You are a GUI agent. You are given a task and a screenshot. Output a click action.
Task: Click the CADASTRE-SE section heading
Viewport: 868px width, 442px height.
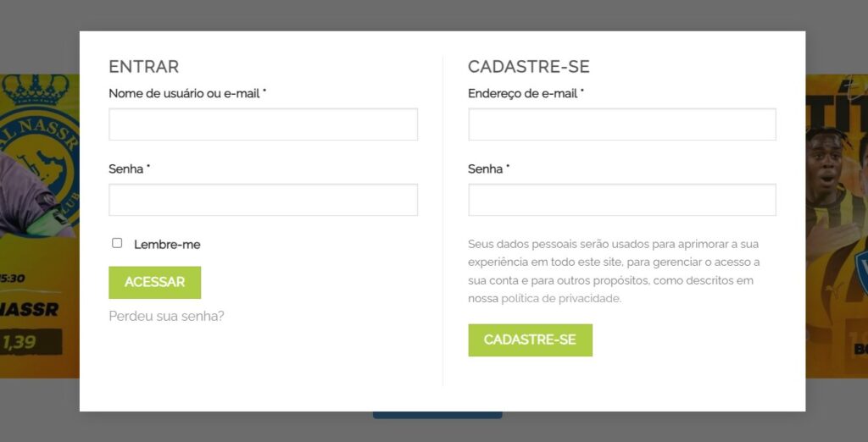pyautogui.click(x=528, y=67)
